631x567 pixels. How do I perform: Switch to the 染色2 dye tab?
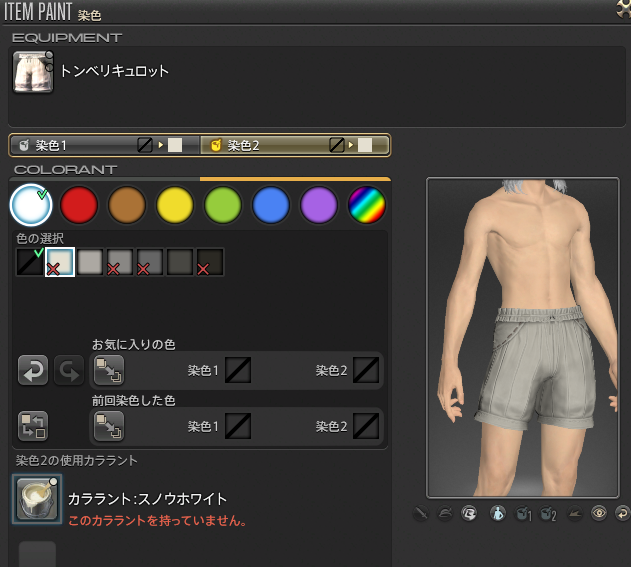pos(294,145)
